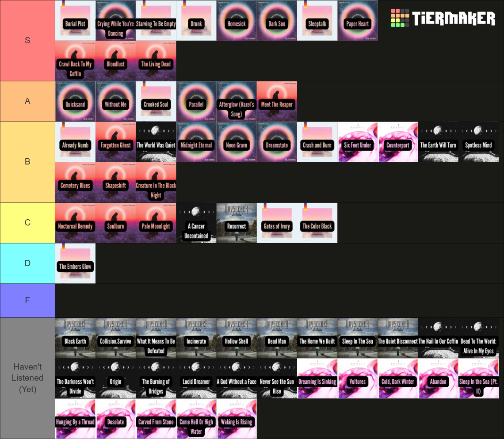Viewport: 504px width, 439px height.
Task: Click the Waking Is Rising tile
Action: coord(237,419)
